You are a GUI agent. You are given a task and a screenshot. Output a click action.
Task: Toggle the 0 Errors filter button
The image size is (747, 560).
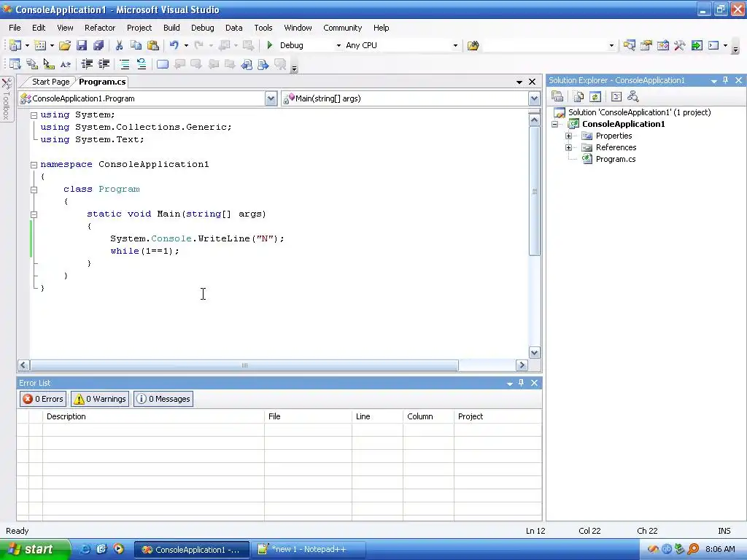click(43, 399)
